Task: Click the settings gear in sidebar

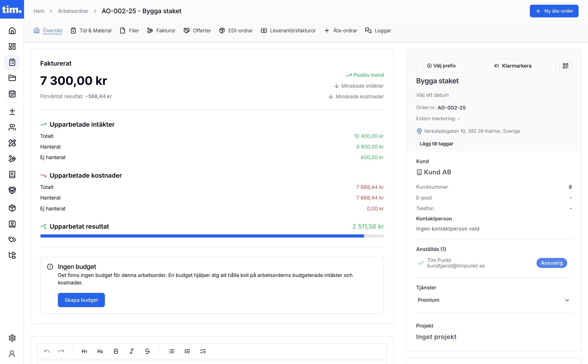Action: (12, 338)
